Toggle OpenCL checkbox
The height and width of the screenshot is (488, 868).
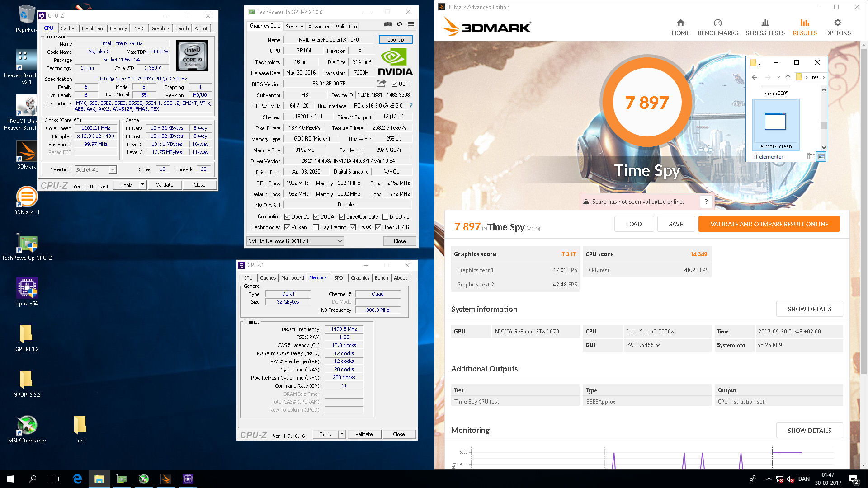click(287, 217)
